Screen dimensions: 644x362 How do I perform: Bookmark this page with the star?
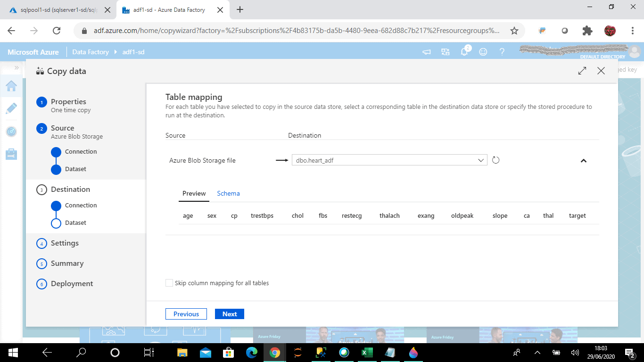pos(514,31)
